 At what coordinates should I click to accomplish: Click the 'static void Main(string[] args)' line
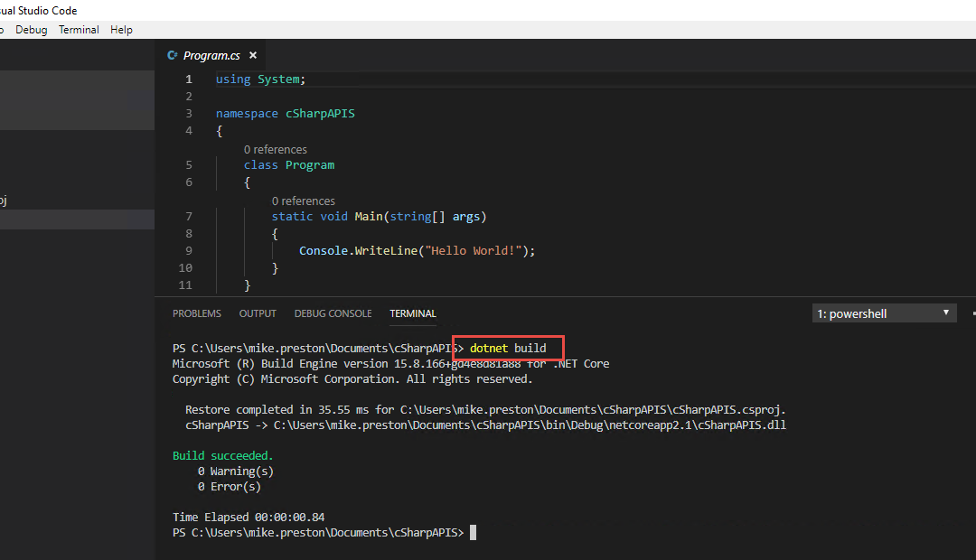[379, 217]
